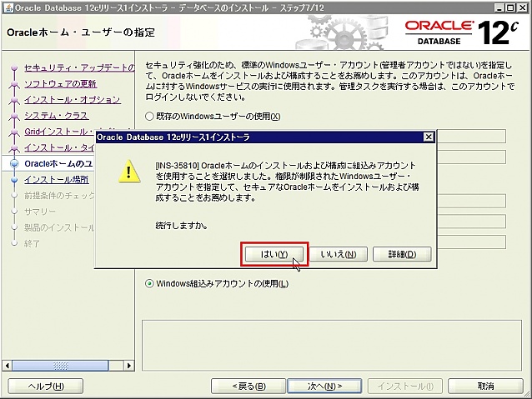Screen dimensions: 532x399
Task: Click the message text area at bottom
Action: click(332, 345)
